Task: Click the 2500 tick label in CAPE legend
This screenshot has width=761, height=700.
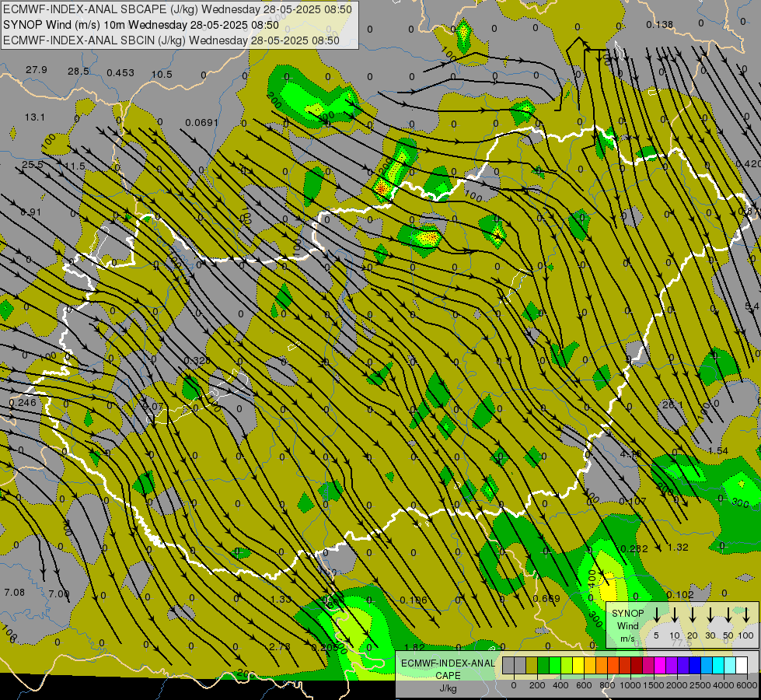Action: click(700, 685)
